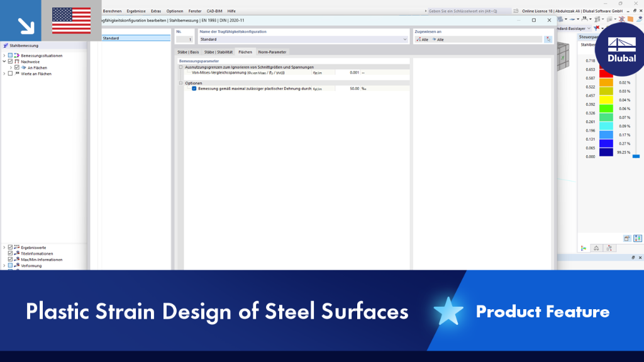This screenshot has width=644, height=362.
Task: Click the balance-scale tab icon in control panel
Action: tap(596, 248)
